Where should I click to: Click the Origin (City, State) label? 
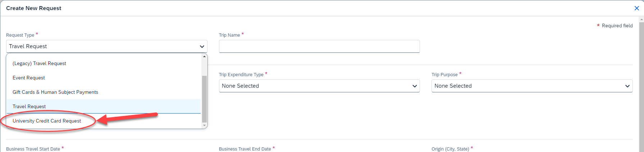pyautogui.click(x=450, y=149)
